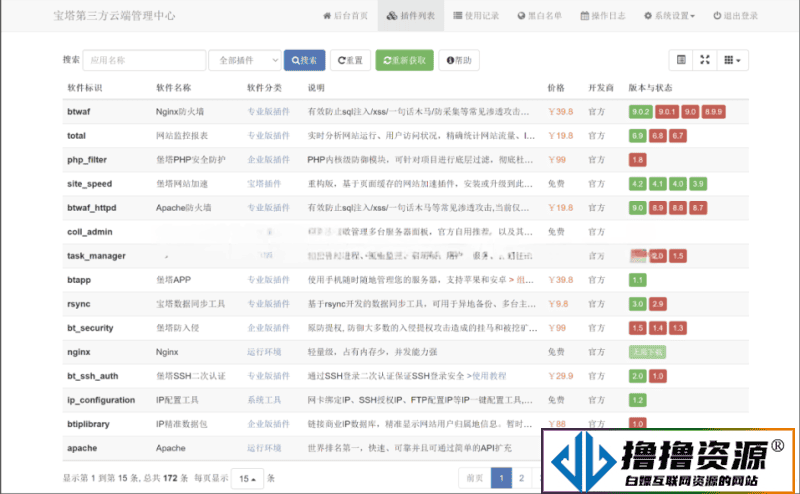Image resolution: width=800 pixels, height=494 pixels.
Task: Toggle site_speed version 4.2 badge
Action: click(x=638, y=184)
